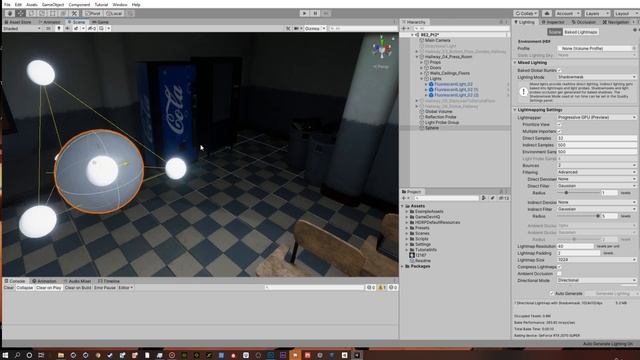Toggle console Collapse button
Viewport: 640px width, 360px height.
[x=24, y=288]
